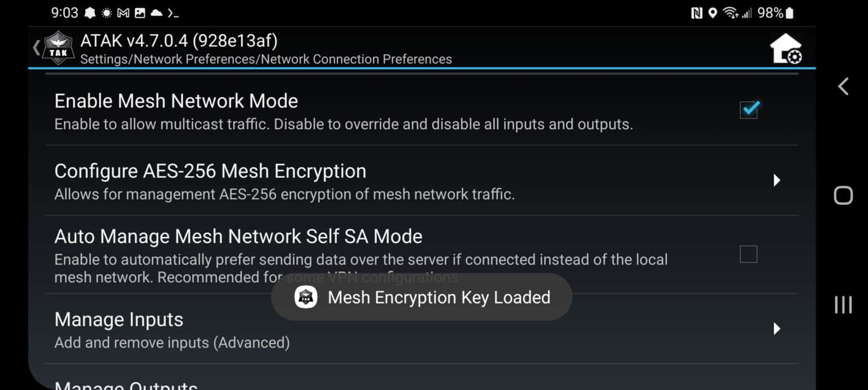Tap the battery icon in status bar
Screen dimensions: 868x390
[x=789, y=12]
